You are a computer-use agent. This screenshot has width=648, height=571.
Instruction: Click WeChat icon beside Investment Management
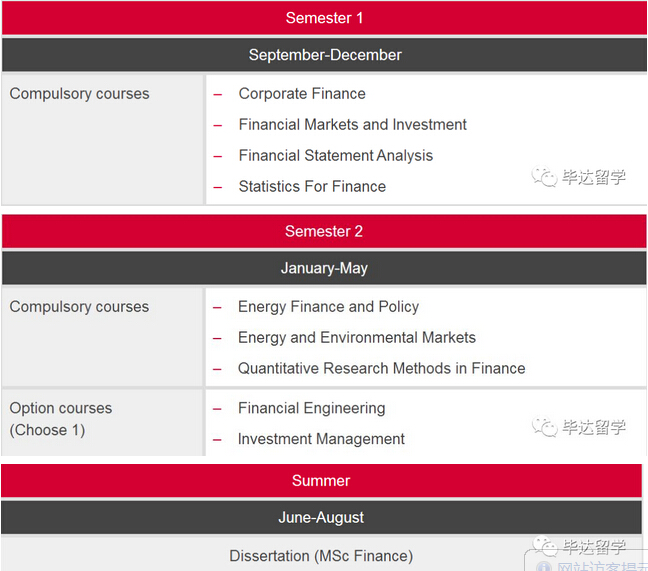[x=544, y=427]
